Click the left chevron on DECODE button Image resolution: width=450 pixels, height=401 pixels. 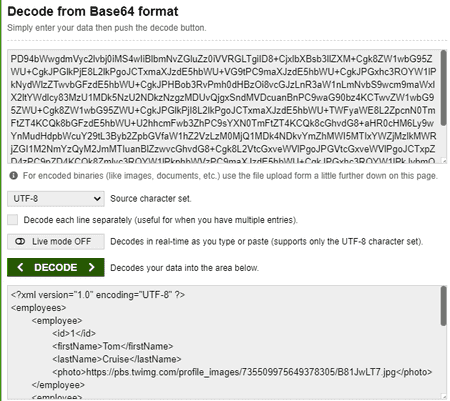pos(20,267)
